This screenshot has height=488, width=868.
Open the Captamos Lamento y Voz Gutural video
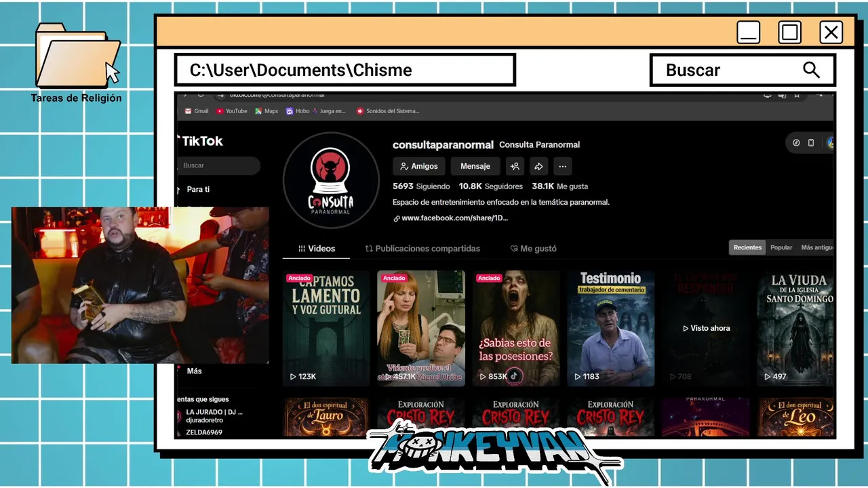pyautogui.click(x=326, y=329)
